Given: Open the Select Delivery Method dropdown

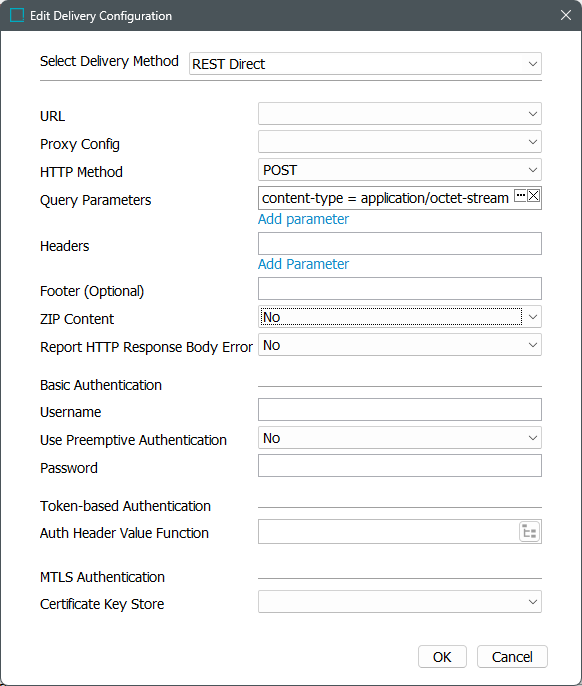Looking at the screenshot, I should pyautogui.click(x=365, y=64).
